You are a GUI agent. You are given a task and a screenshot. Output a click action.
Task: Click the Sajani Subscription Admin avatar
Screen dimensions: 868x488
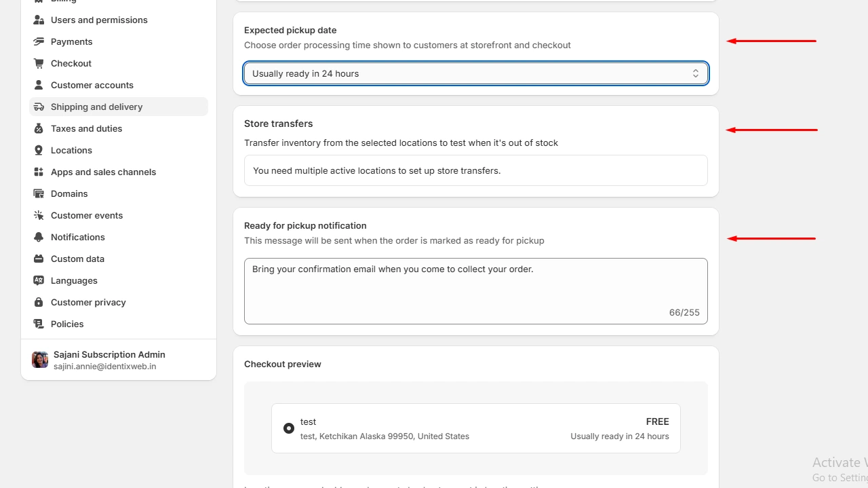tap(40, 360)
